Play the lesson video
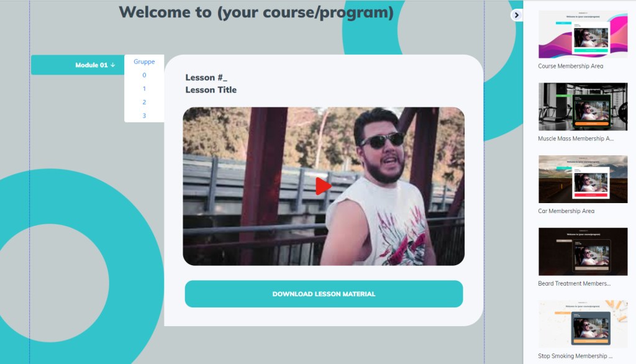Viewport: 636px width, 364px height. coord(323,186)
